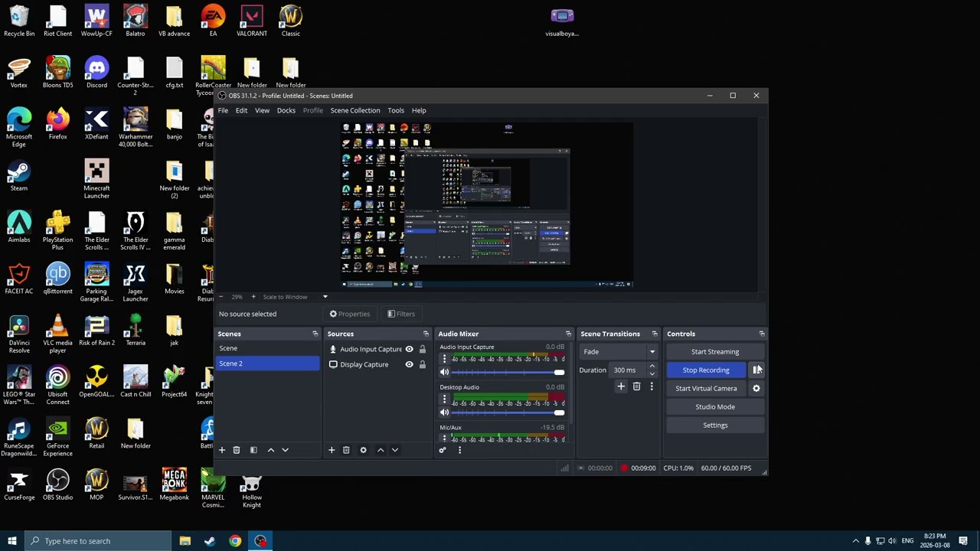Increase transition duration with up arrow

[x=652, y=367]
